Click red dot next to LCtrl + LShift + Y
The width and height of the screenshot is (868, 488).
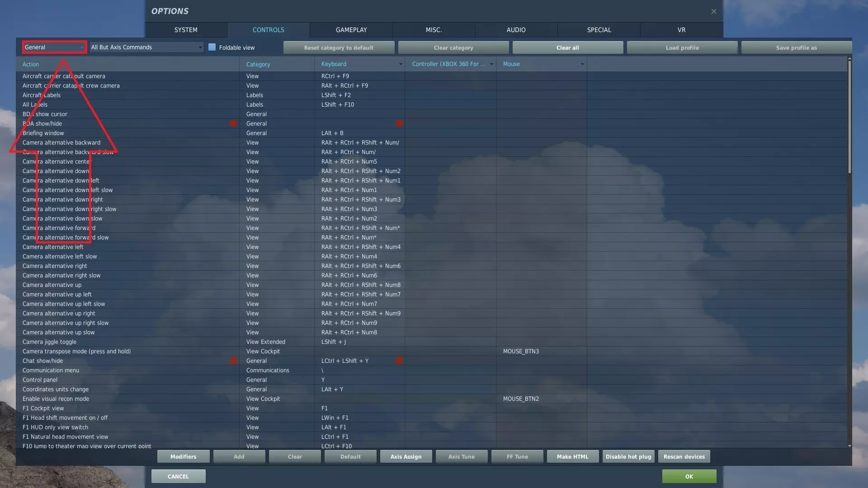click(x=399, y=361)
